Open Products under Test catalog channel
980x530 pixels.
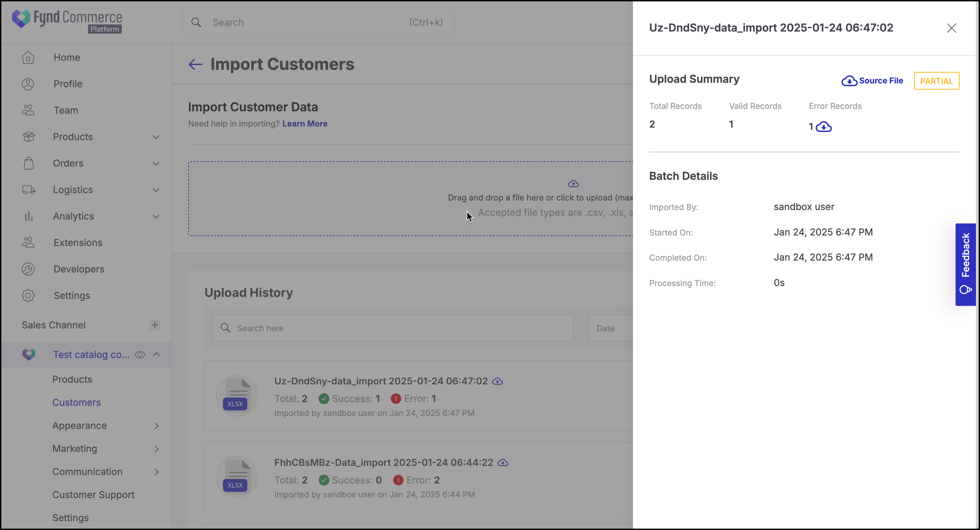(72, 379)
